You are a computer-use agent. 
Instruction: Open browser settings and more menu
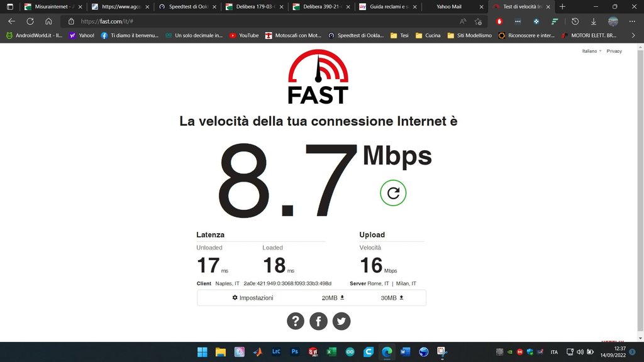[632, 21]
